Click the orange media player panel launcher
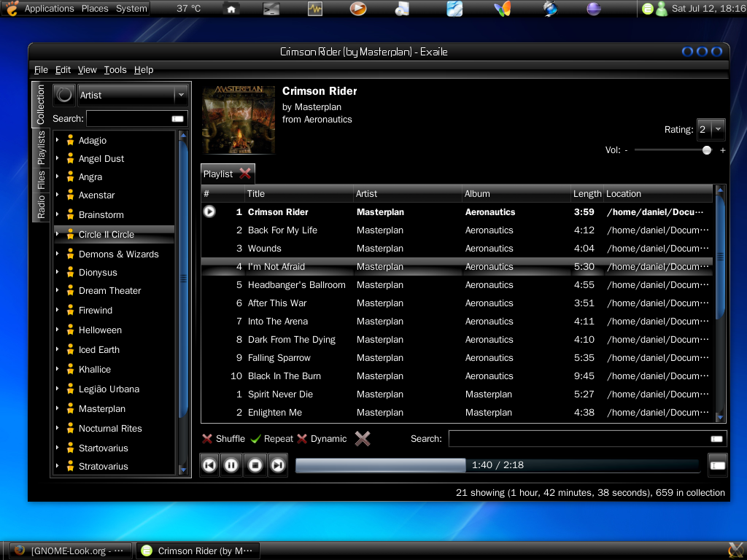The image size is (747, 560). 357,9
